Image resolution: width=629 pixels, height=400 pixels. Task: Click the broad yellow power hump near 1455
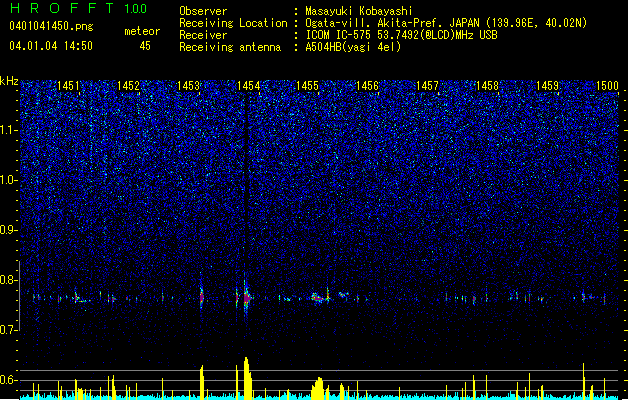coord(319,388)
